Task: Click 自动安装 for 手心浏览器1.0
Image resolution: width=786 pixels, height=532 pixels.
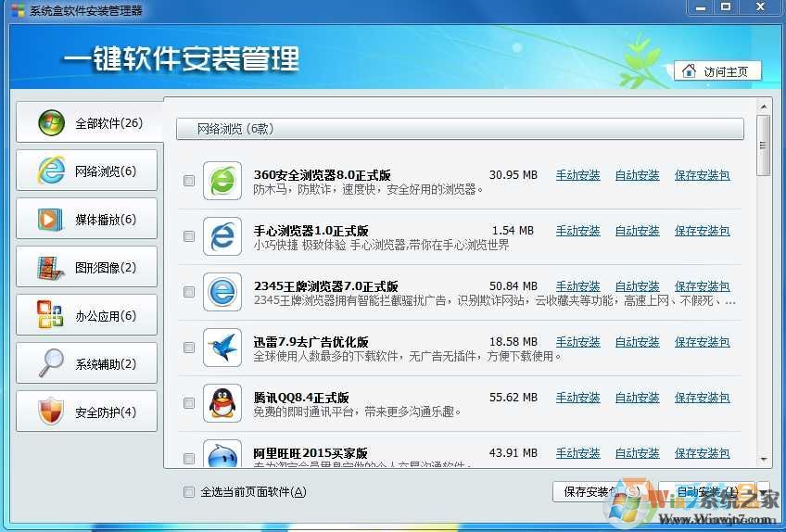Action: pyautogui.click(x=637, y=231)
